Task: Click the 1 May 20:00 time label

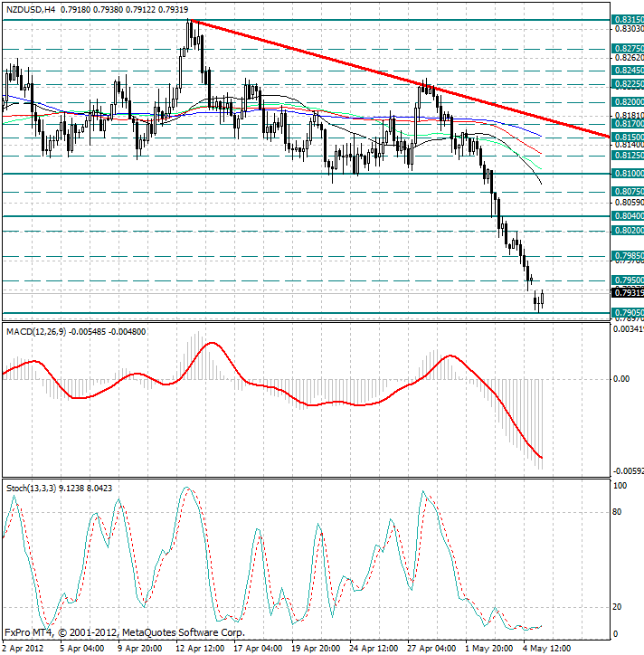Action: 488,649
